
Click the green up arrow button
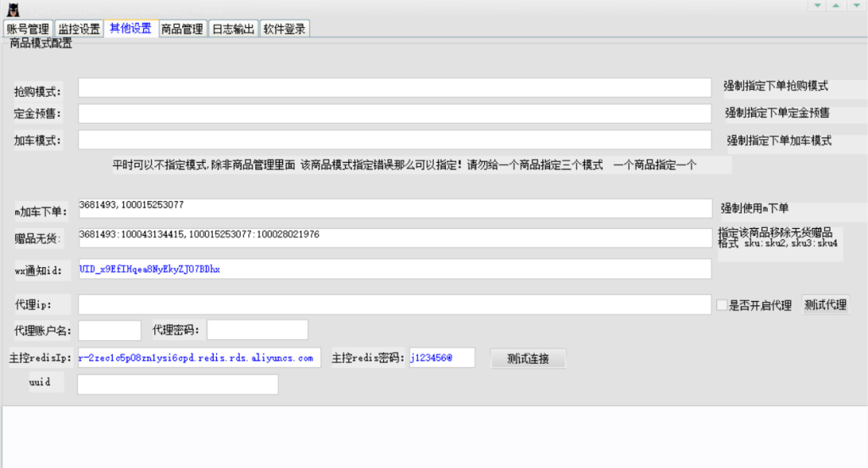pyautogui.click(x=836, y=5)
